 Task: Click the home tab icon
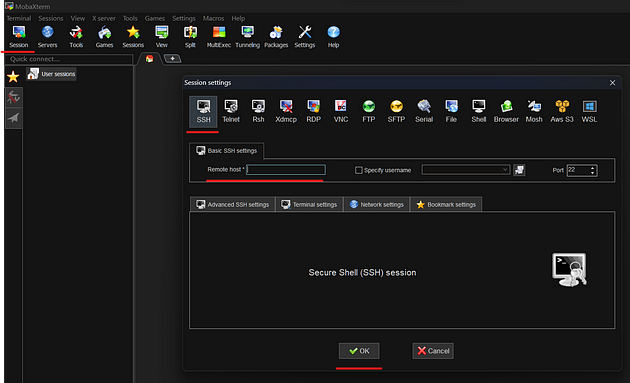coord(149,59)
